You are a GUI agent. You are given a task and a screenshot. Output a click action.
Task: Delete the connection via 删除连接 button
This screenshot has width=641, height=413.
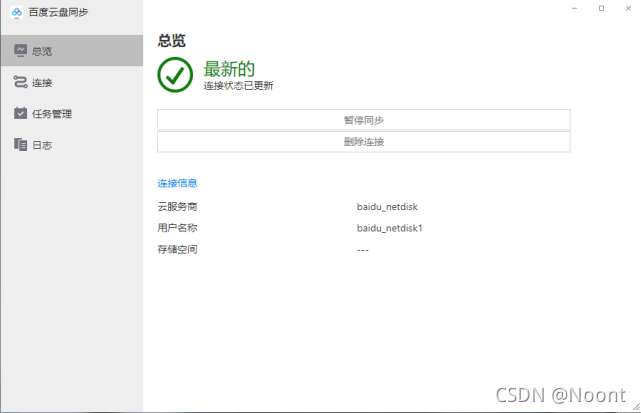tap(364, 142)
